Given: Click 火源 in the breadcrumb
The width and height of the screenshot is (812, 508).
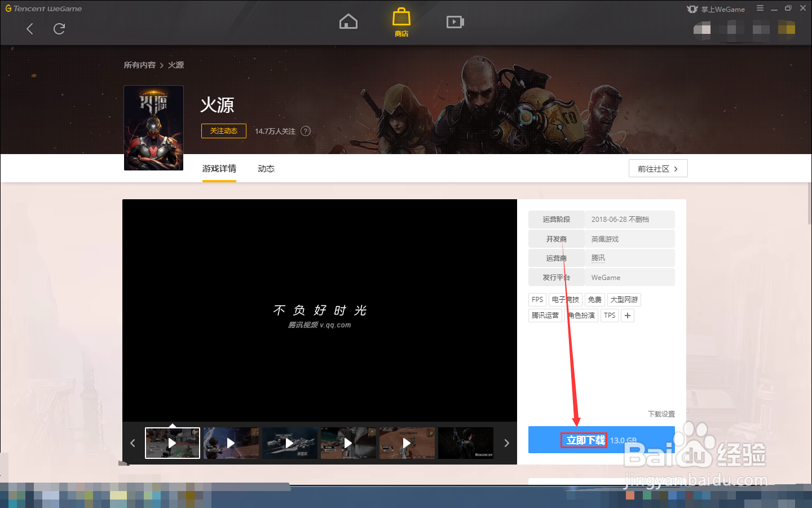Looking at the screenshot, I should click(176, 65).
